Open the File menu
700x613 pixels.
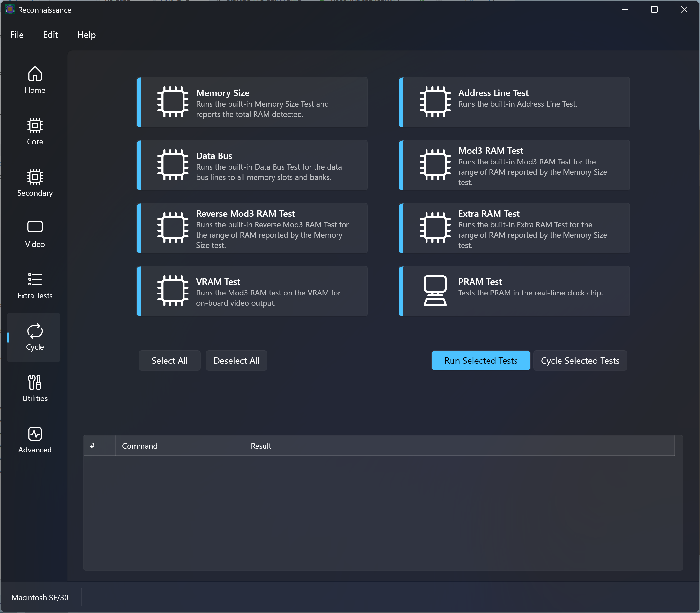(x=17, y=35)
